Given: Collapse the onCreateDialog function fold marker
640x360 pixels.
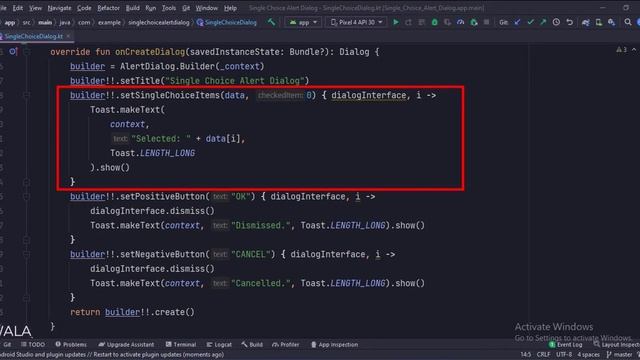Looking at the screenshot, I should coord(27,52).
